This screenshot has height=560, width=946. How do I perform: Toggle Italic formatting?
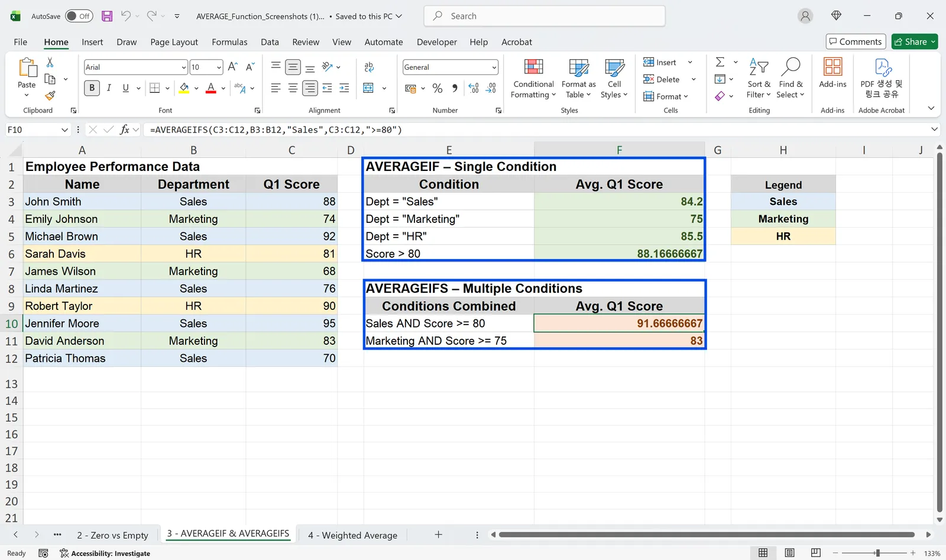[x=109, y=88]
